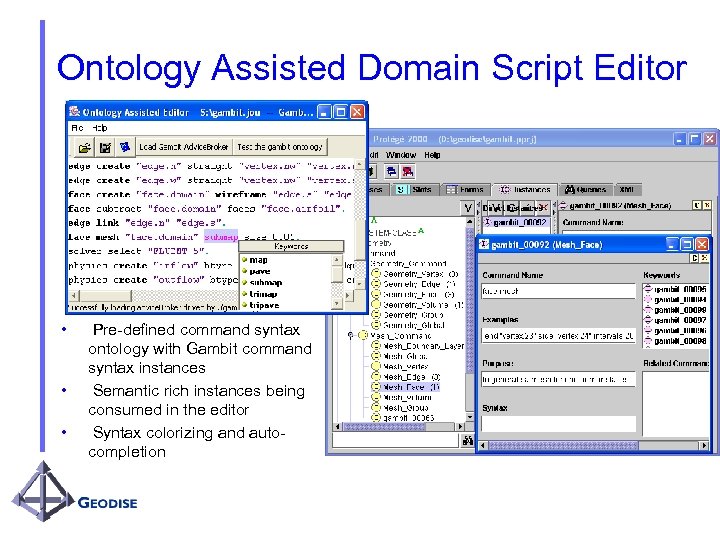Click the Related Commands list box

point(675,403)
